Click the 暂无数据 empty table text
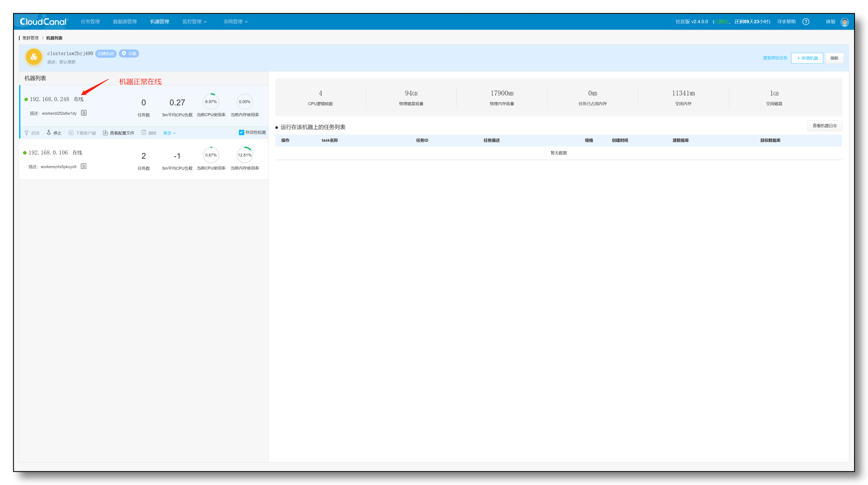 coord(558,153)
